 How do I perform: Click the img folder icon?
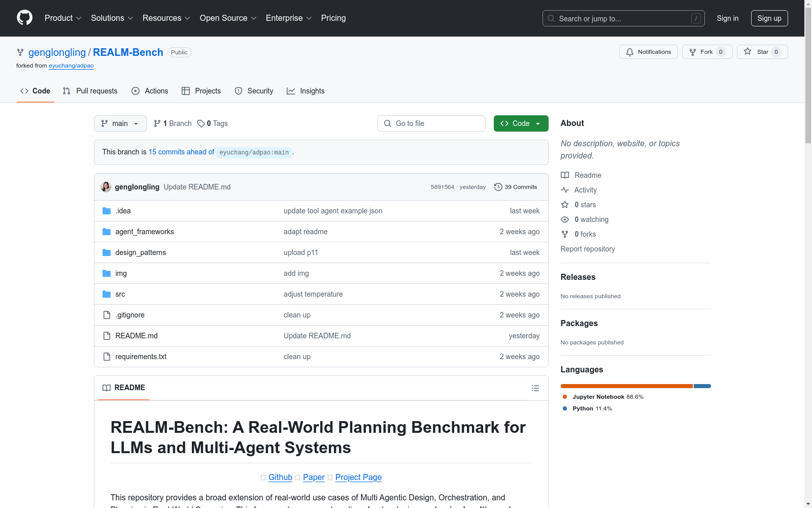pyautogui.click(x=107, y=273)
